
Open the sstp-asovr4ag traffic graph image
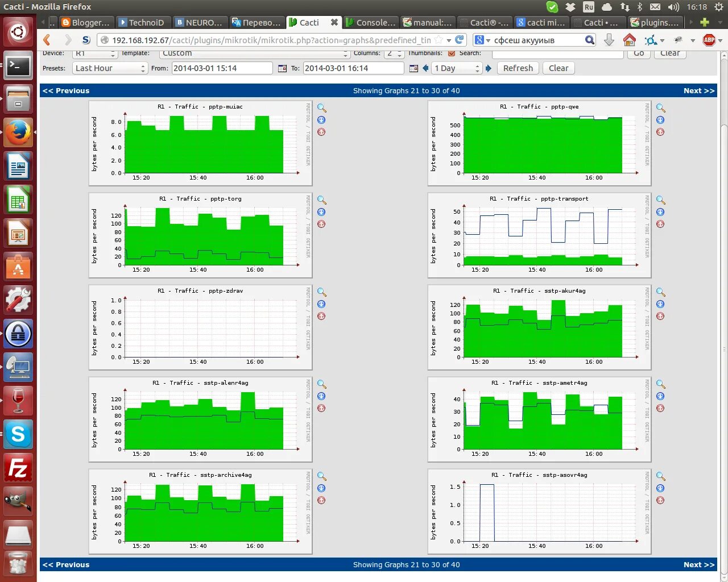(539, 512)
